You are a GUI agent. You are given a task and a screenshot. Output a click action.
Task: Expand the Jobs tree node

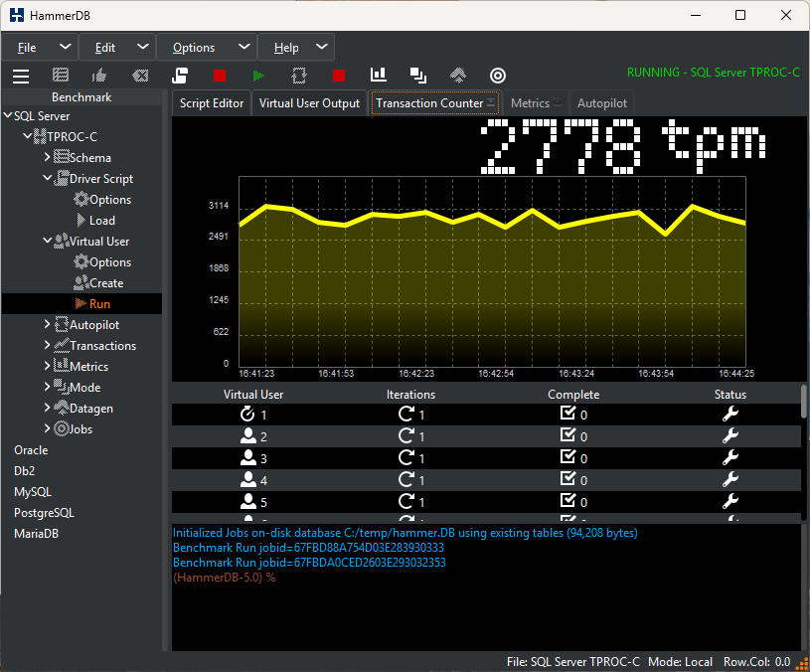point(47,428)
